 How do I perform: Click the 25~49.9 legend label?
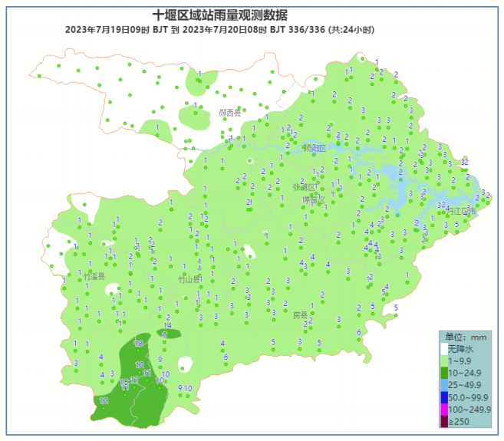point(465,385)
